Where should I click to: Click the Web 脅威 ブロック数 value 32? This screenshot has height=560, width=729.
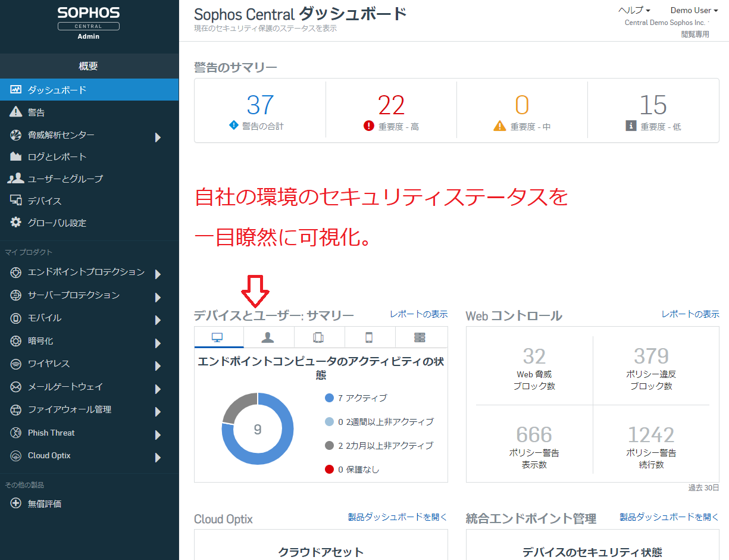click(534, 356)
